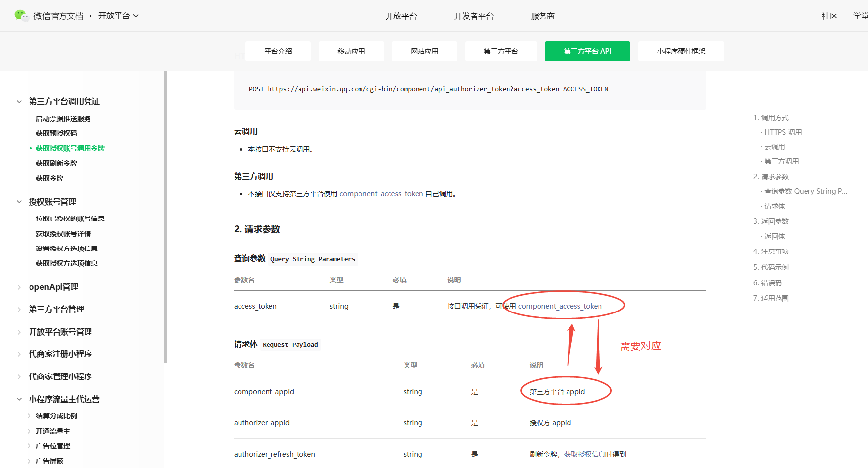This screenshot has height=468, width=868.
Task: Jump to 查询参数 Query String in the outline
Action: [x=806, y=191]
